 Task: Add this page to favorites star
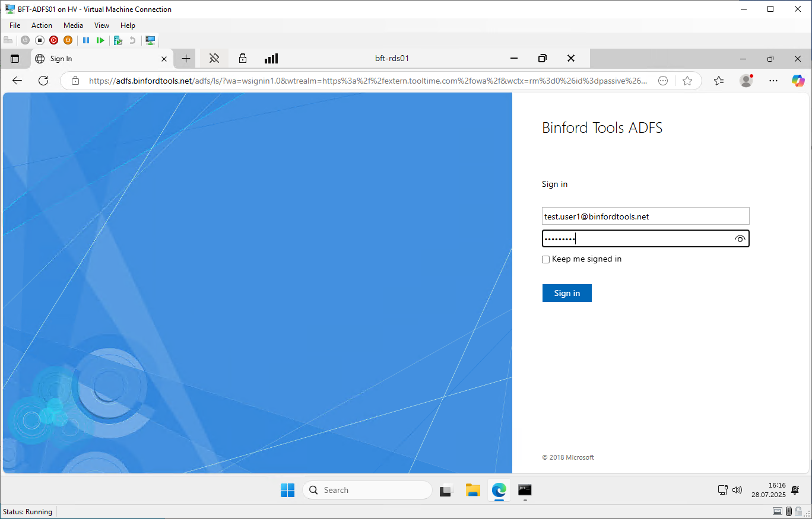tap(687, 81)
